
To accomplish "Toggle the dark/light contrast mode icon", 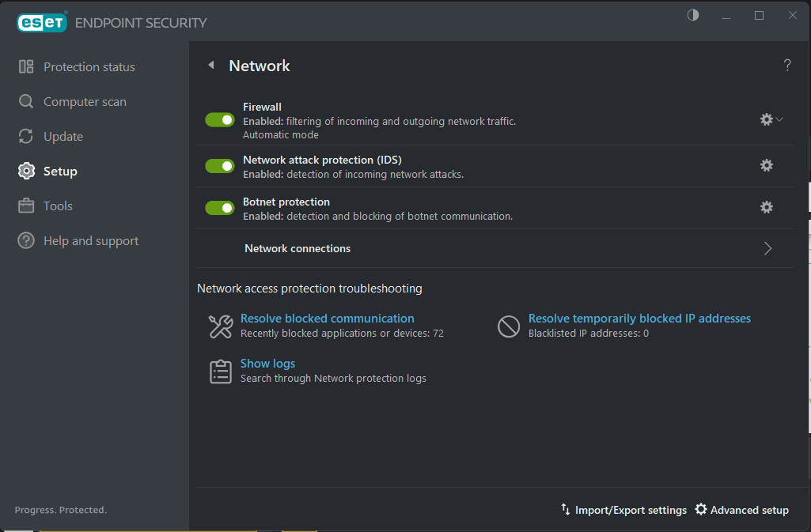I will 693,16.
